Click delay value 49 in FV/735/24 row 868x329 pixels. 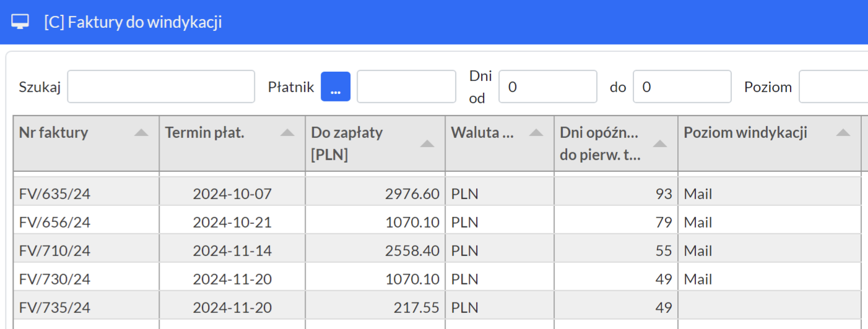pos(664,308)
